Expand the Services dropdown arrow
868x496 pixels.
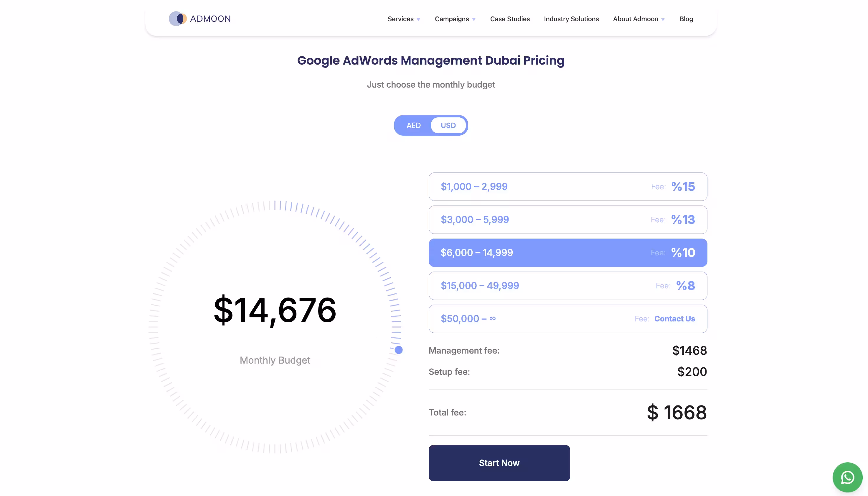click(x=418, y=19)
